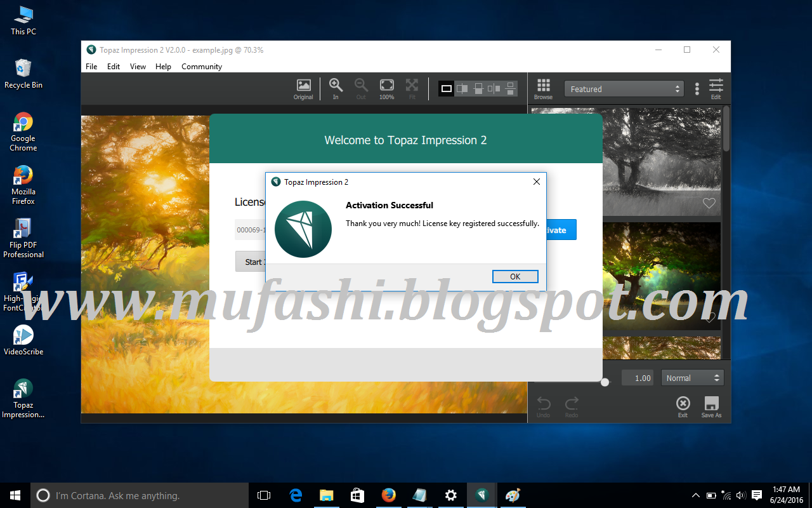812x508 pixels.
Task: Select the fourth split-view layout icon
Action: (x=494, y=89)
